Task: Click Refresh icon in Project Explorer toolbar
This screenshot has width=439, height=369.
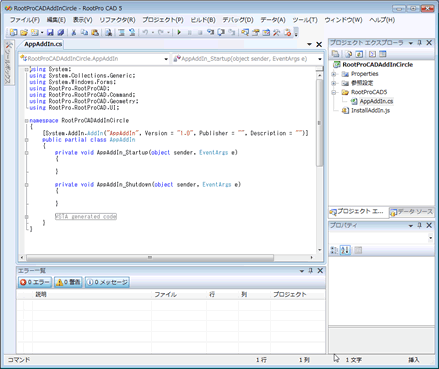Action: click(359, 54)
